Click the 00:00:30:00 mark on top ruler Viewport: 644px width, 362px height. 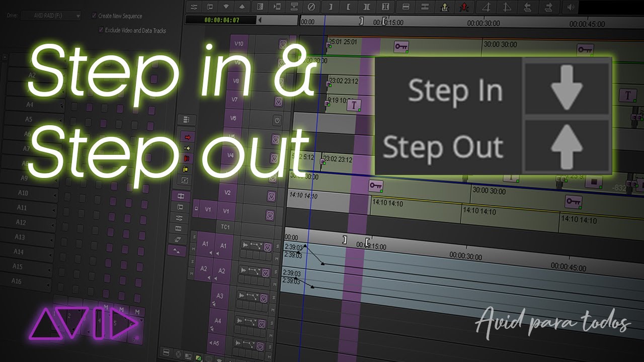pyautogui.click(x=484, y=23)
